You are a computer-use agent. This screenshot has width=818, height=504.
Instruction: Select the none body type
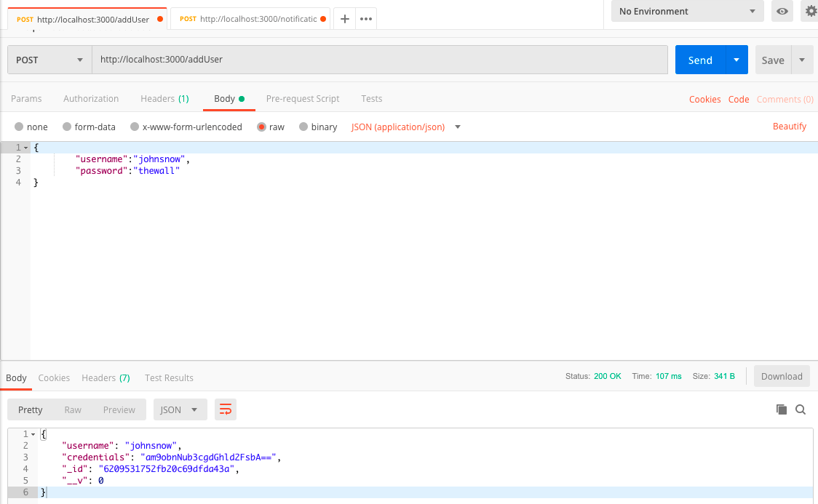click(20, 127)
